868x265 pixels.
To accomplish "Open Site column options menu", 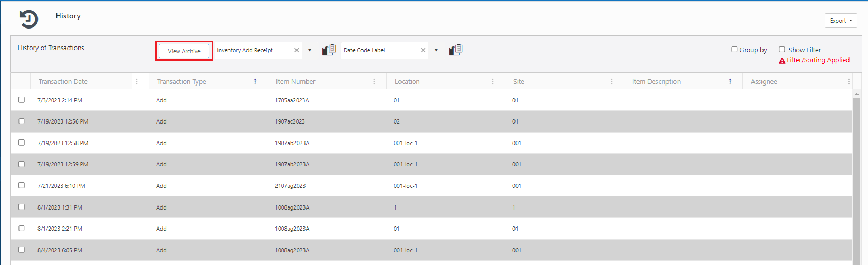I will (612, 82).
